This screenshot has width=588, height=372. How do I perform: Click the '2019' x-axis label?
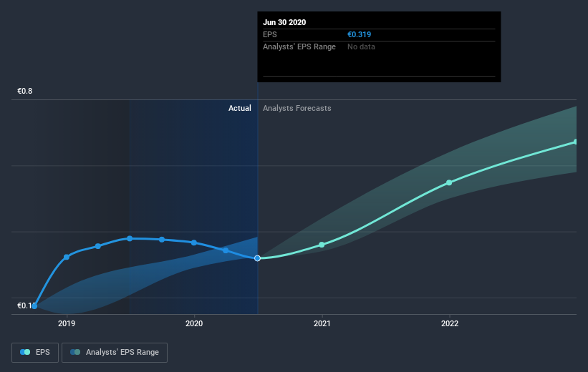[67, 323]
